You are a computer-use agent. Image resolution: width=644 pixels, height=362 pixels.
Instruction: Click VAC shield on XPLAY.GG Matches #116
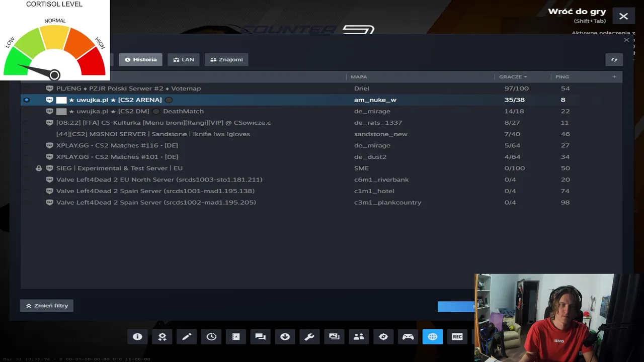pos(49,145)
